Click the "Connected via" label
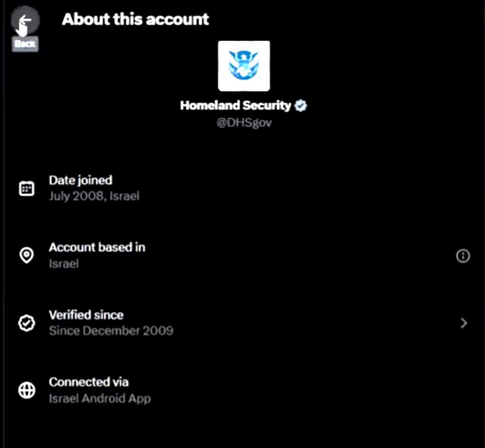Viewport: 485px width, 448px height. 89,382
